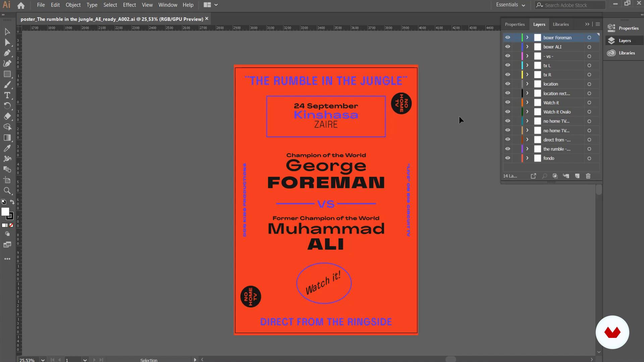Image resolution: width=644 pixels, height=362 pixels.
Task: Hide the tx R layer
Action: (x=508, y=75)
